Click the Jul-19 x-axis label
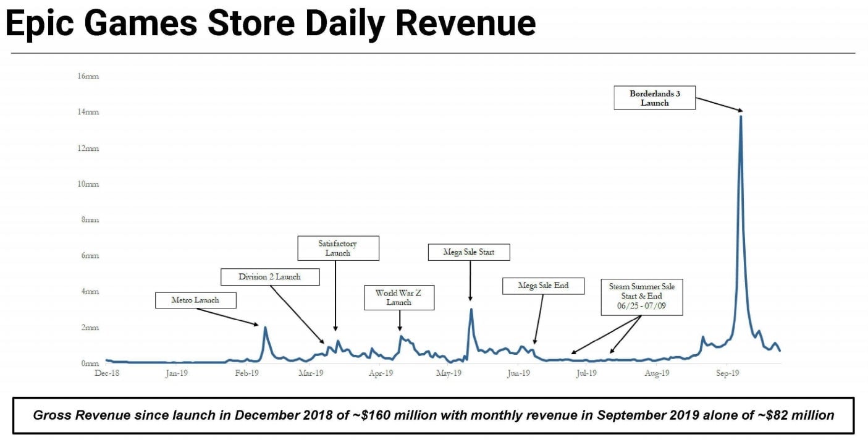868x442 pixels. point(586,373)
